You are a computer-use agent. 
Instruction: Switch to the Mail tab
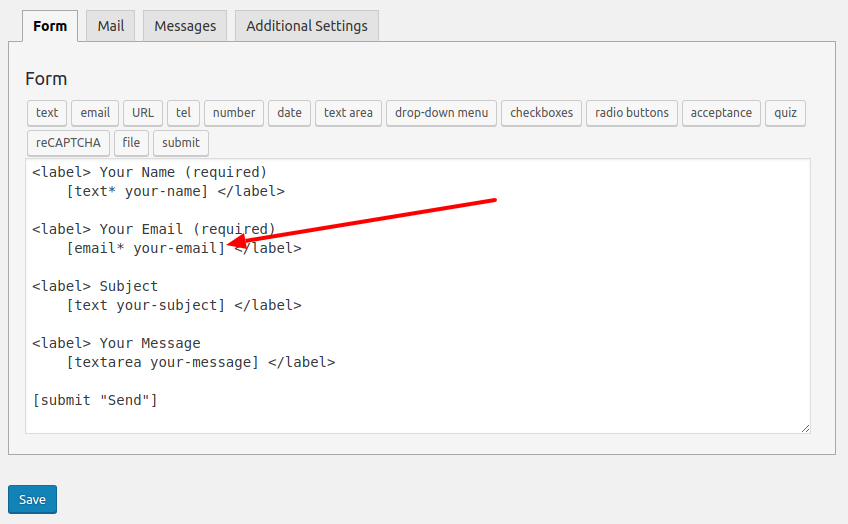(111, 26)
